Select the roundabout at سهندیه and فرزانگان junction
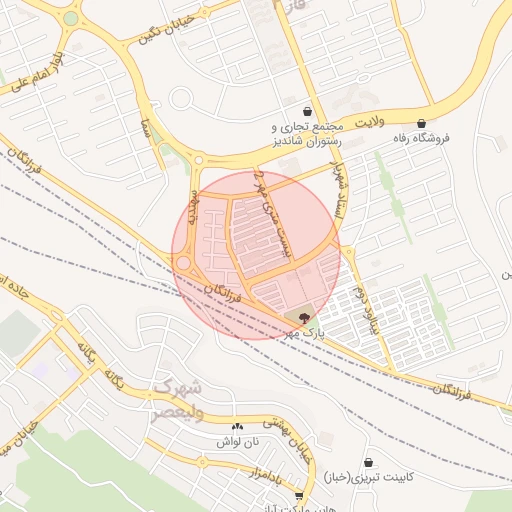The height and width of the screenshot is (512, 512). (x=183, y=263)
